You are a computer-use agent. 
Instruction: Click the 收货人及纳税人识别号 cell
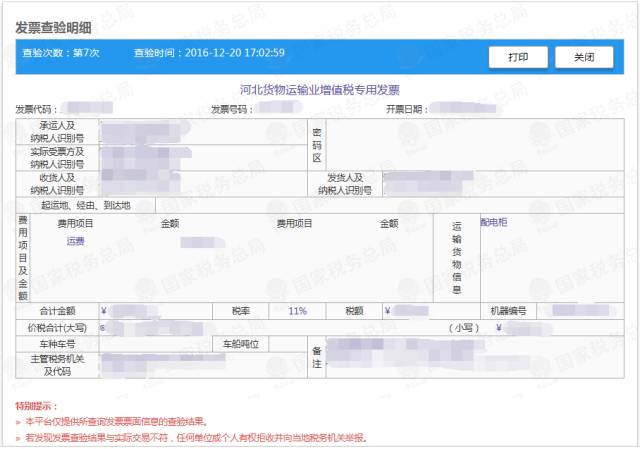click(x=57, y=184)
